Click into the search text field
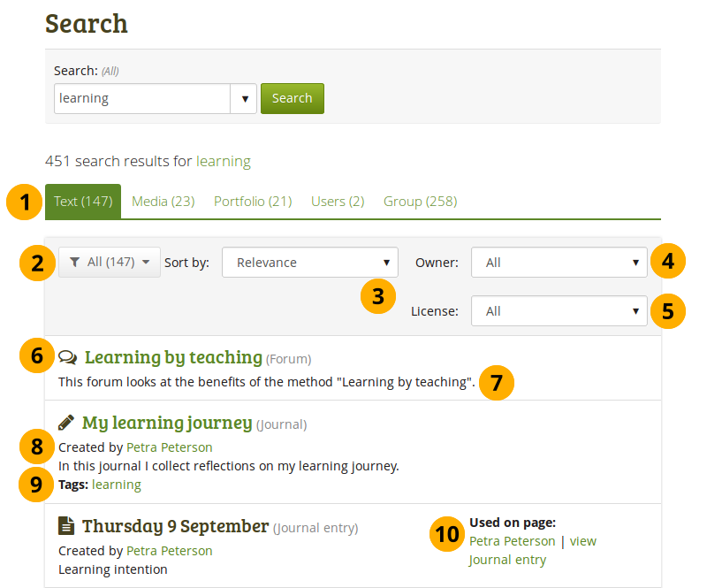The height and width of the screenshot is (588, 707). pyautogui.click(x=141, y=99)
